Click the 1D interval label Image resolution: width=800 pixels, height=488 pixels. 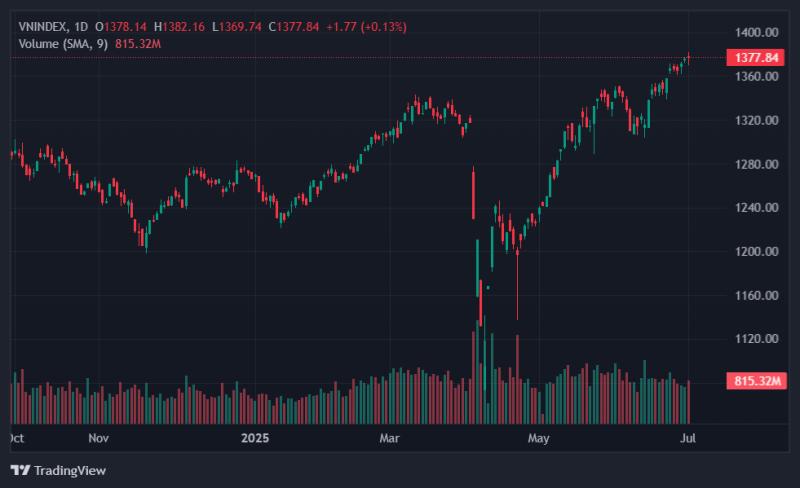[x=81, y=27]
